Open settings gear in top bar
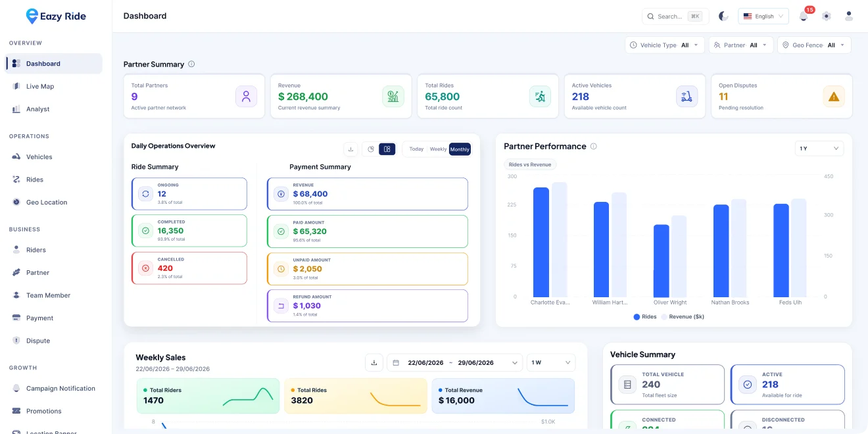Viewport: 868px width, 434px height. (827, 16)
